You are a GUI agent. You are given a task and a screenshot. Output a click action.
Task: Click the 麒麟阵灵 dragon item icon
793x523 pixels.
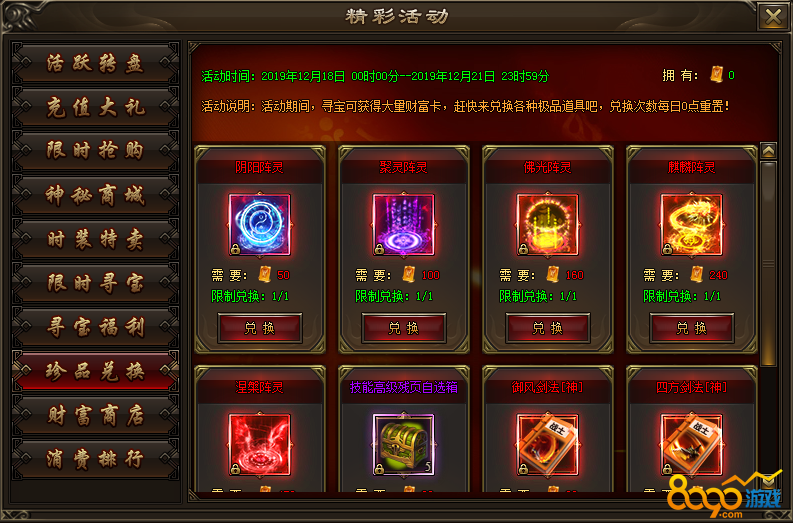click(691, 225)
